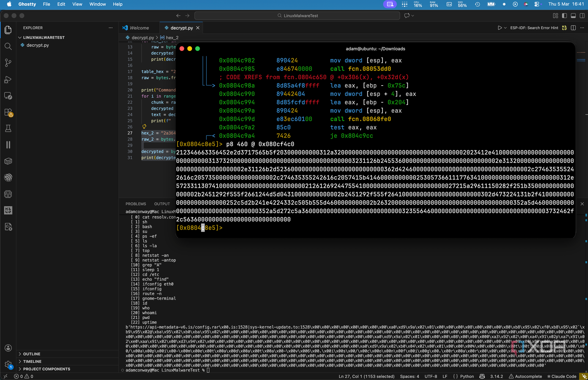Select the Source Control icon

pos(8,63)
